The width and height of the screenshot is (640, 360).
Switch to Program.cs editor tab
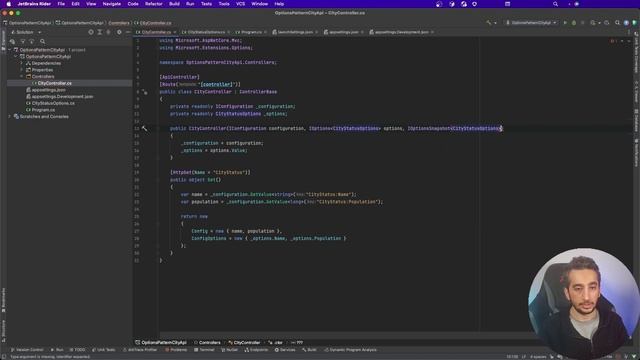click(x=251, y=32)
